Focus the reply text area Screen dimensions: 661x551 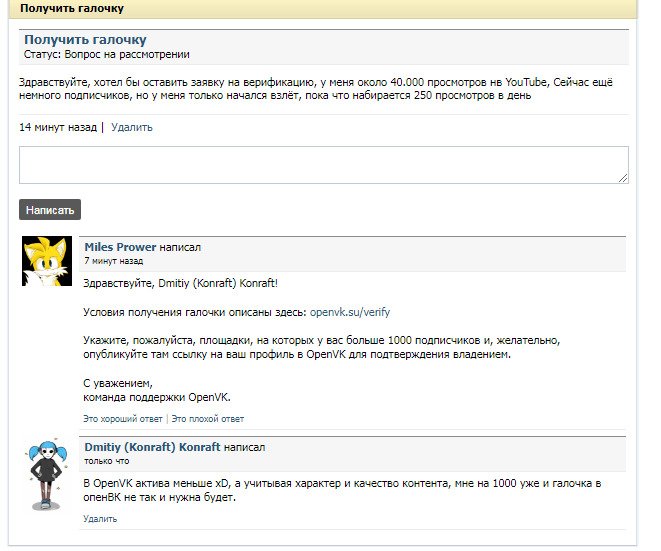(x=323, y=165)
